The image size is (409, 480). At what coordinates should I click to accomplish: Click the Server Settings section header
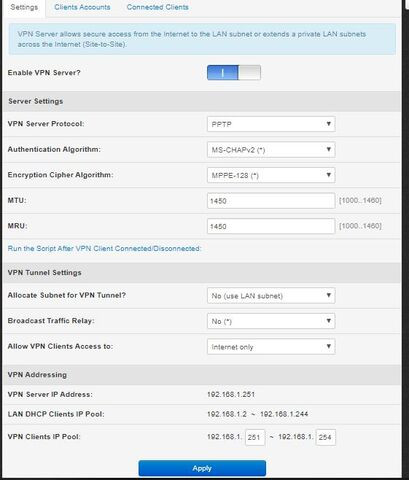202,101
